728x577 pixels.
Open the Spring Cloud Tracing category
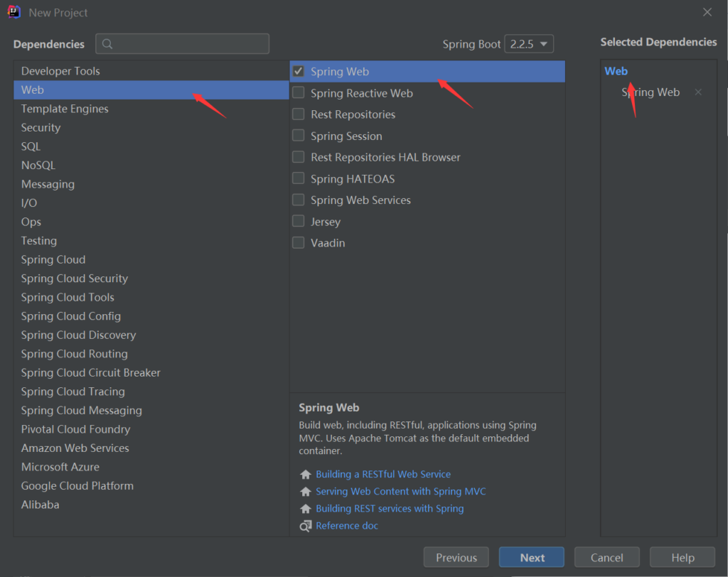click(x=151, y=392)
